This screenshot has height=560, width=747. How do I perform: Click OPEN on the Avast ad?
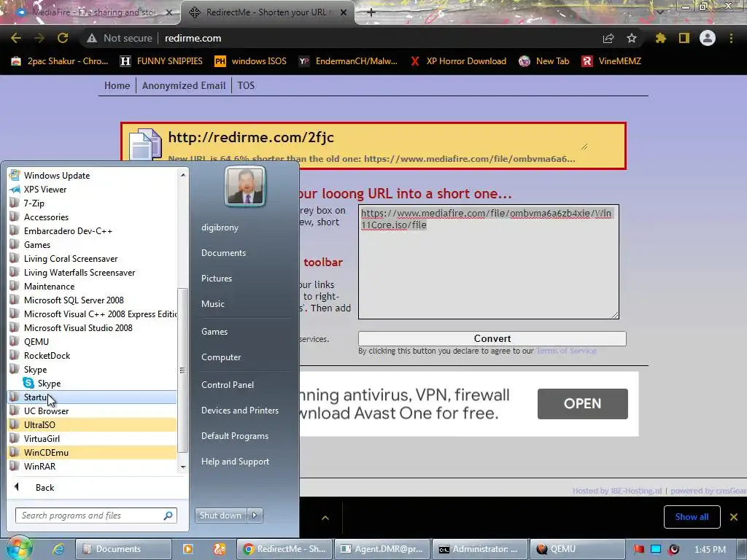click(x=582, y=404)
